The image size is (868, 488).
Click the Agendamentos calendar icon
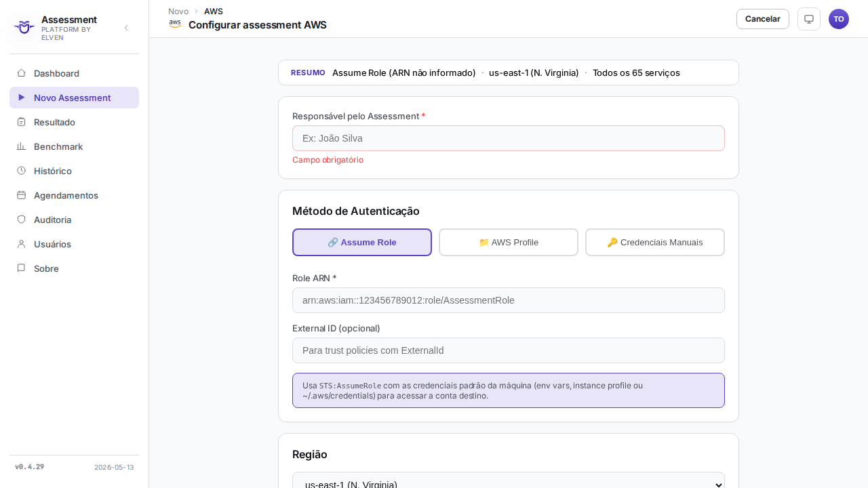[x=21, y=195]
